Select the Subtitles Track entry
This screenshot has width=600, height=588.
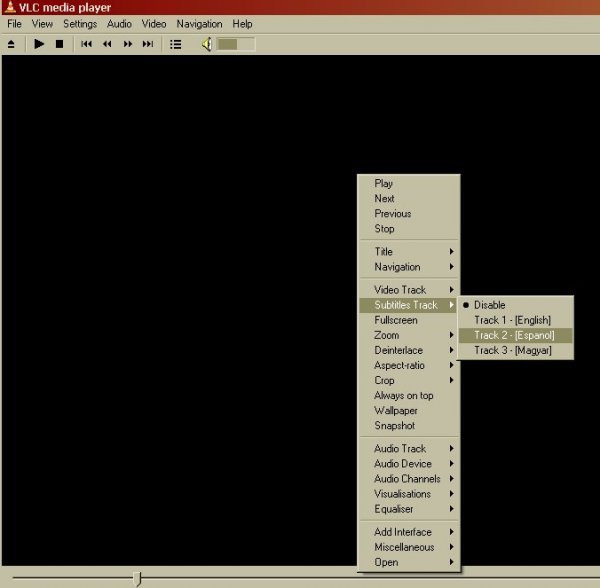[x=408, y=305]
